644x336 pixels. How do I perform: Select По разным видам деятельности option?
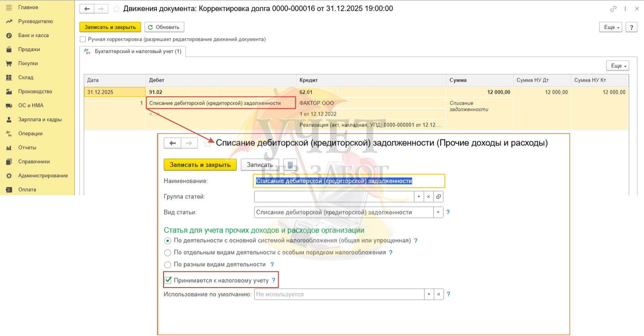point(168,265)
